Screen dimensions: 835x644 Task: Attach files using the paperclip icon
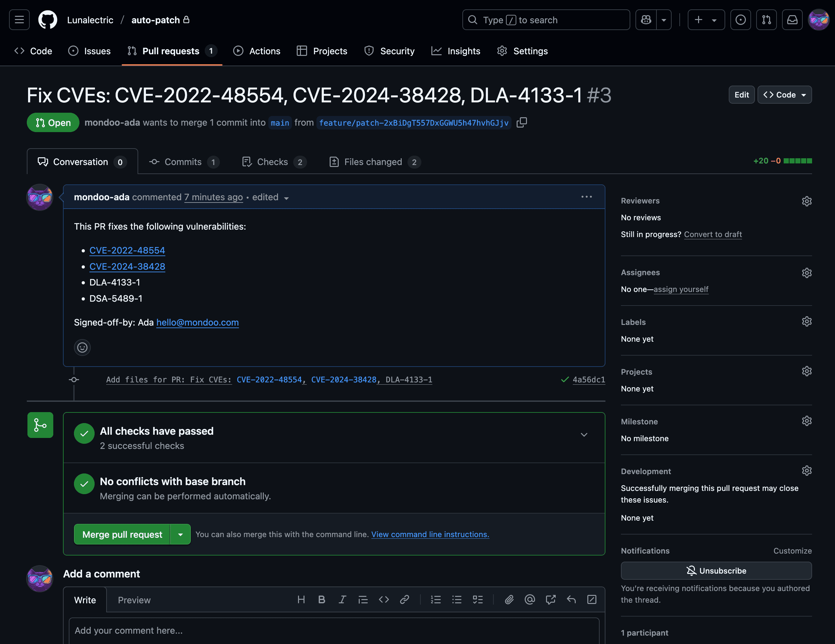(509, 600)
